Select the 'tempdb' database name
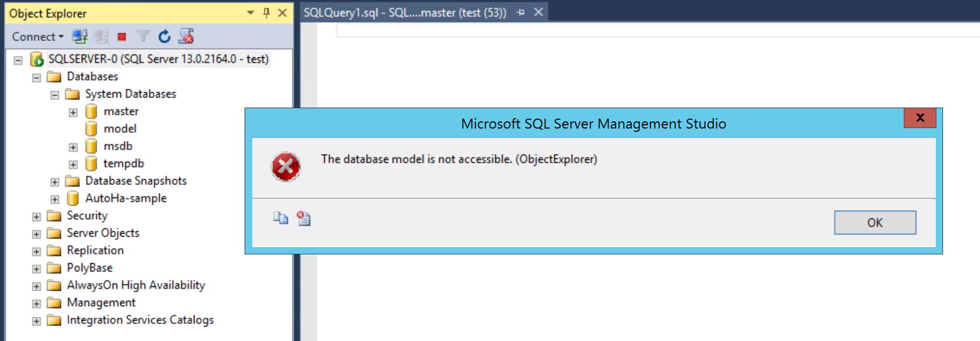This screenshot has height=341, width=980. (124, 164)
